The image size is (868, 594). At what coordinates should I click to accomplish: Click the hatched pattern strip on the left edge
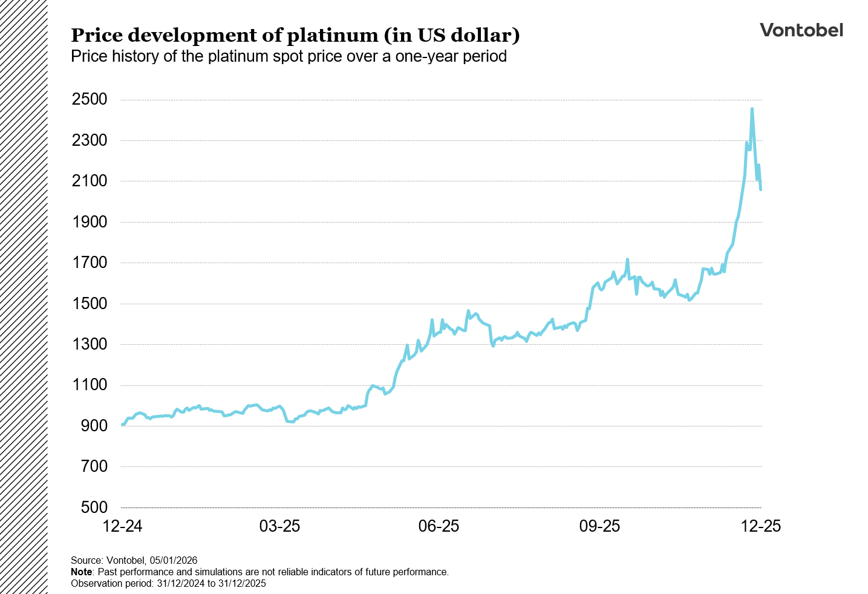point(23,296)
